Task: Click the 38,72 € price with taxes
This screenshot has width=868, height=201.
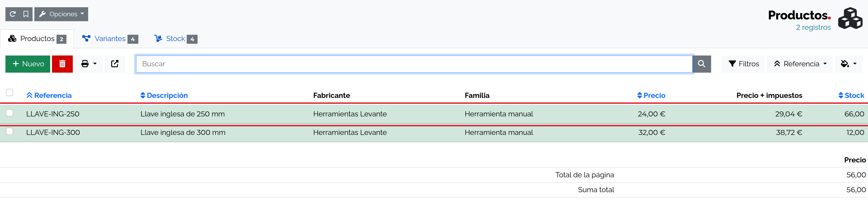Action: click(789, 132)
